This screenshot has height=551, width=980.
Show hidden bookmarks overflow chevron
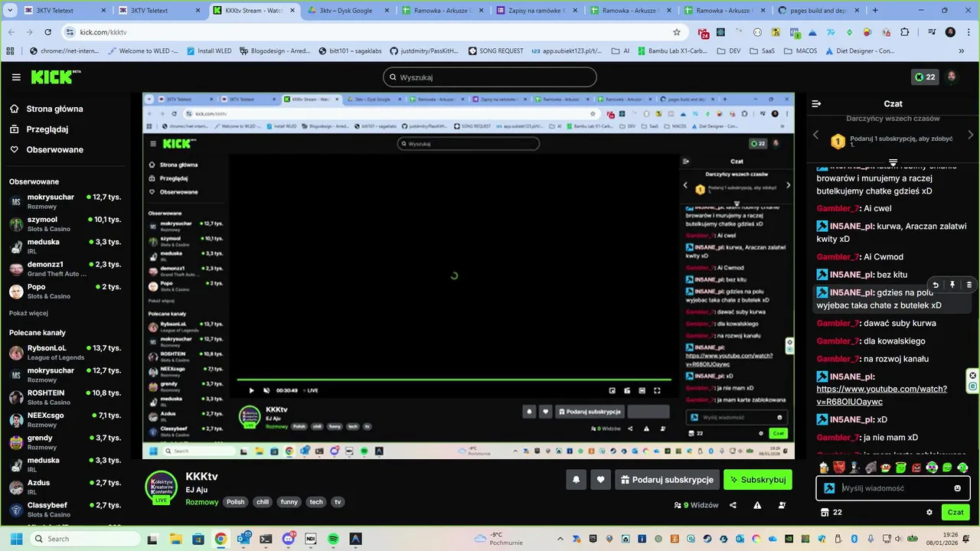coord(962,51)
